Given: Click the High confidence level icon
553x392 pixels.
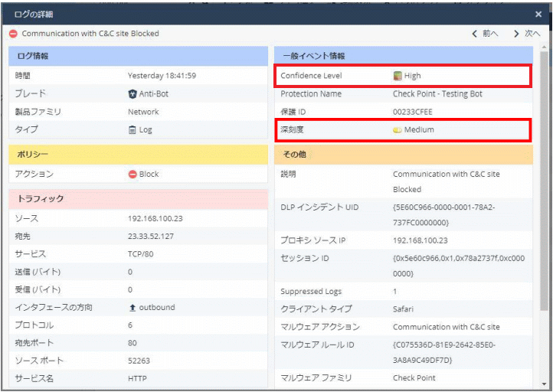Looking at the screenshot, I should (398, 76).
